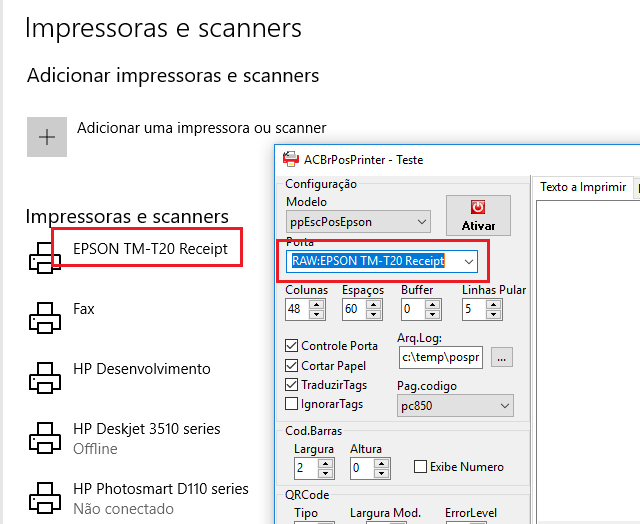Click the Espaços number field showing 60
The width and height of the screenshot is (640, 524).
354,309
